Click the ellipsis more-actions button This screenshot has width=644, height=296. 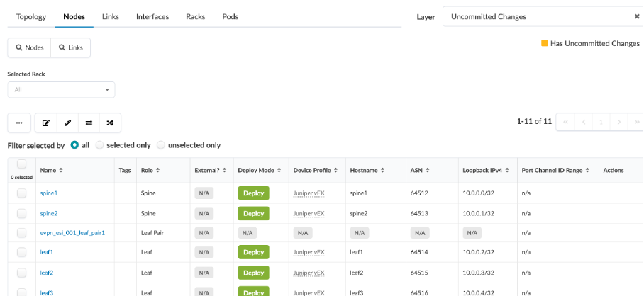(x=19, y=123)
